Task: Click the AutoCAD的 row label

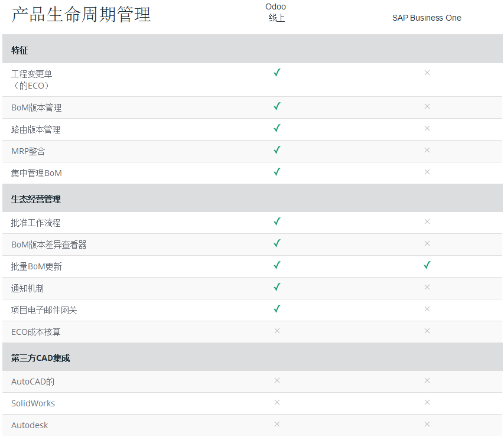Action: click(32, 382)
